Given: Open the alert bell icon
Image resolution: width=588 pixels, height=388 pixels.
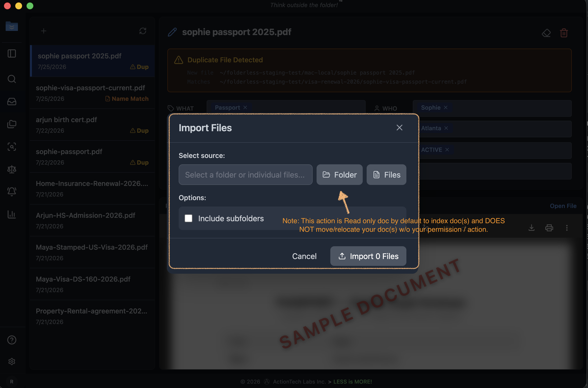Looking at the screenshot, I should [x=12, y=192].
